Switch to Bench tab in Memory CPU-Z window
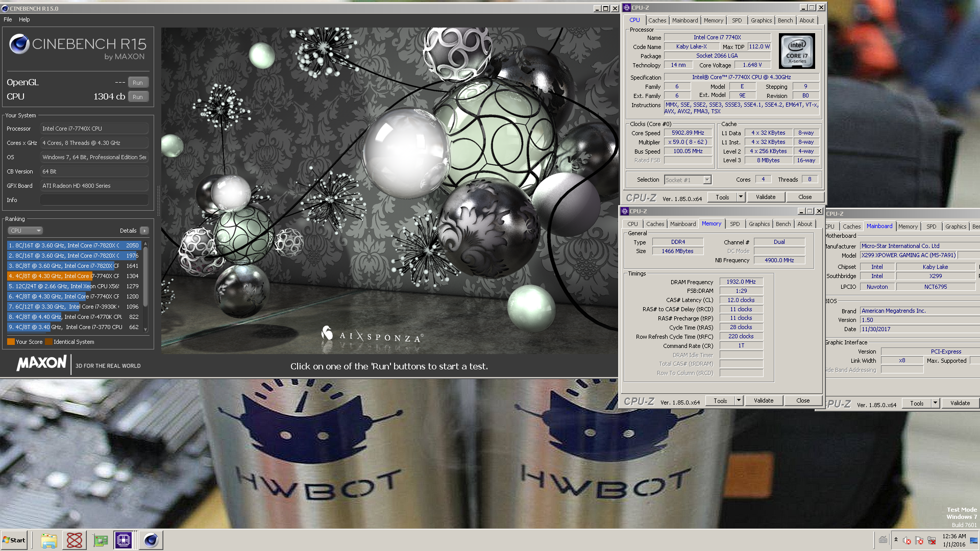The width and height of the screenshot is (980, 551). tap(783, 224)
